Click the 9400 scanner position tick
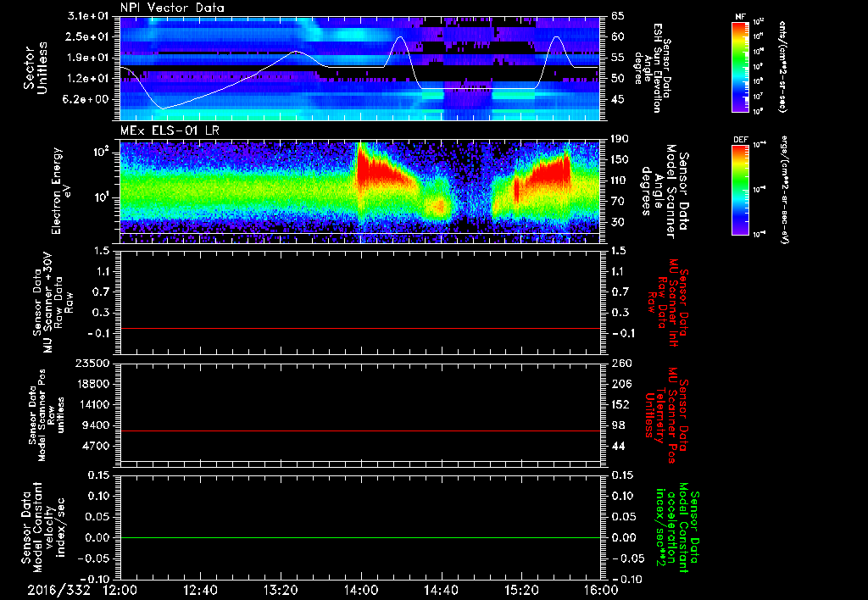Viewport: 868px width, 600px height. click(x=97, y=425)
